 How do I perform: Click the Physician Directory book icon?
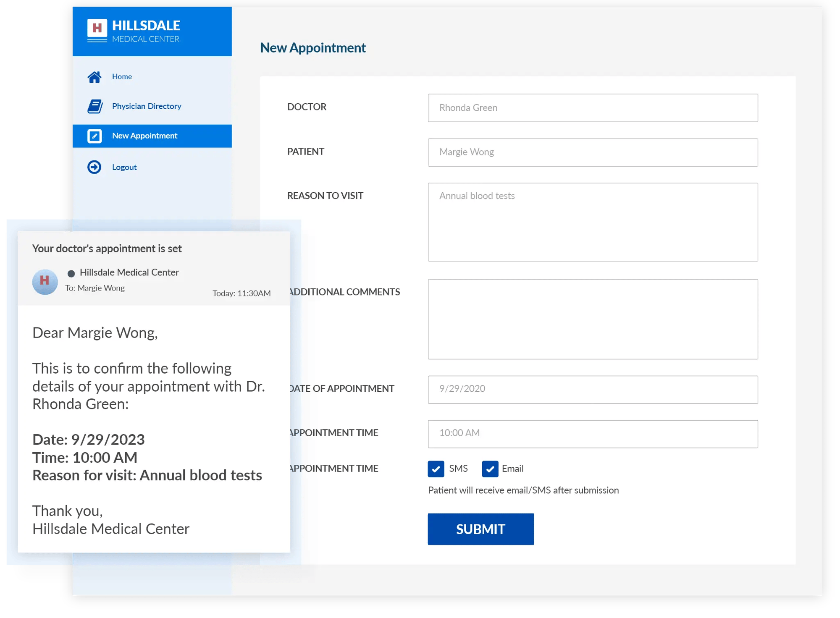pos(95,106)
